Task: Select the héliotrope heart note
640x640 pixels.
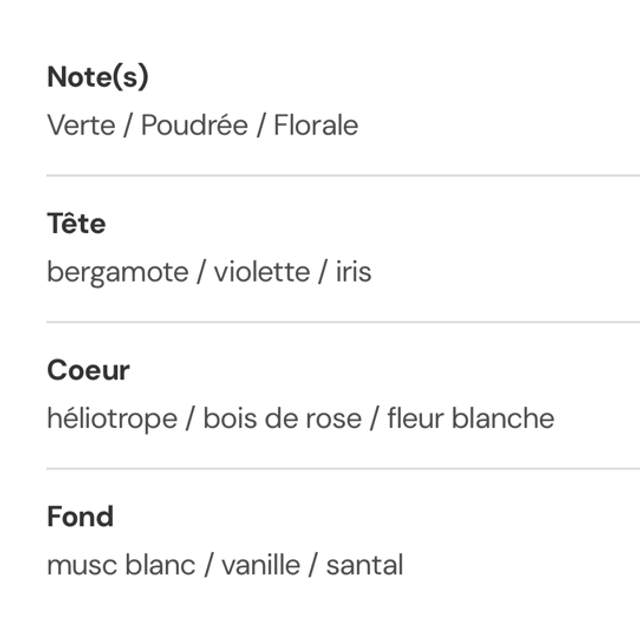Action: coord(111,418)
